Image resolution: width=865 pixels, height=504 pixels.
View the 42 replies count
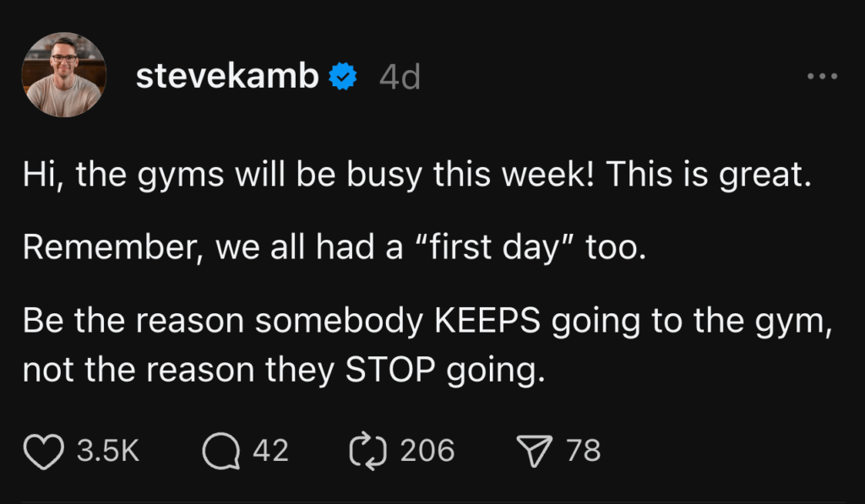tap(270, 450)
